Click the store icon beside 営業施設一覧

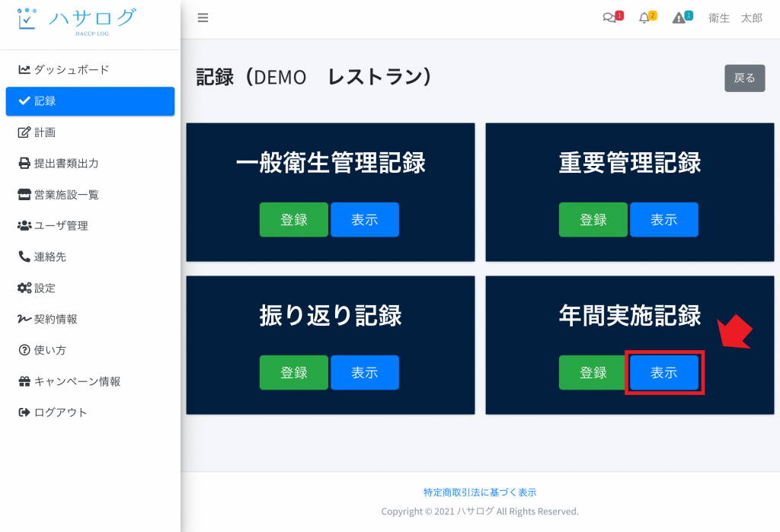24,194
